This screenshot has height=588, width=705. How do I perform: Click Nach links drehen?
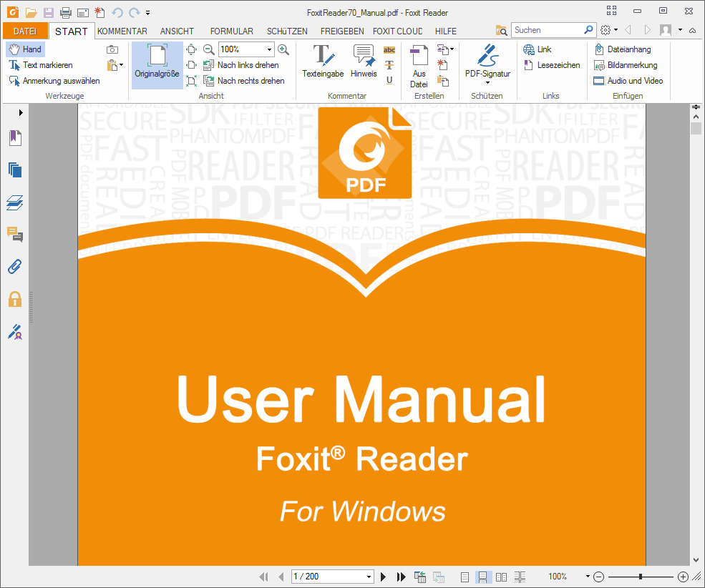pos(241,65)
